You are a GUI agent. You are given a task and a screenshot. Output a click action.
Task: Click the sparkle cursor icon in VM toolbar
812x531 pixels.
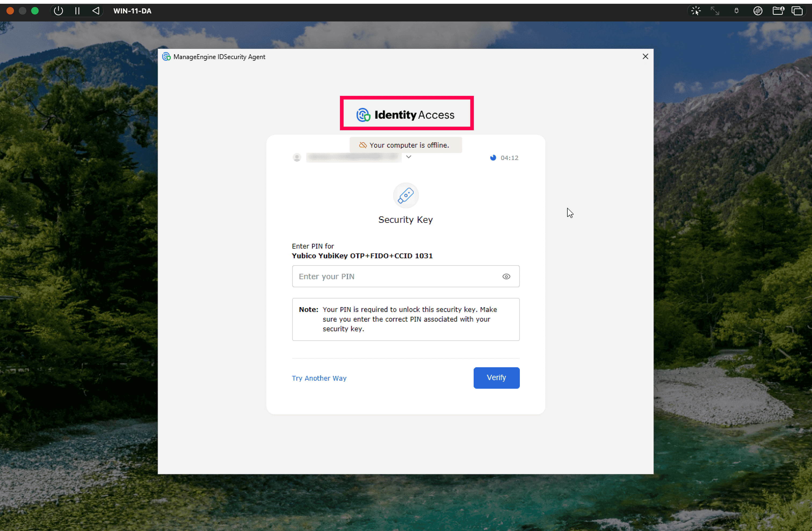click(x=696, y=11)
